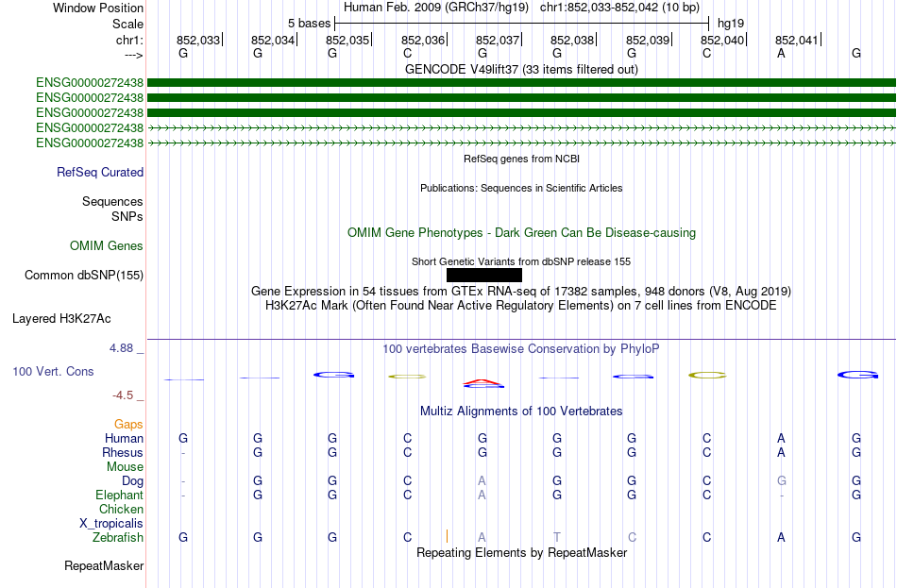This screenshot has width=897, height=588.
Task: Select the Rhesus species label
Action: 123,452
